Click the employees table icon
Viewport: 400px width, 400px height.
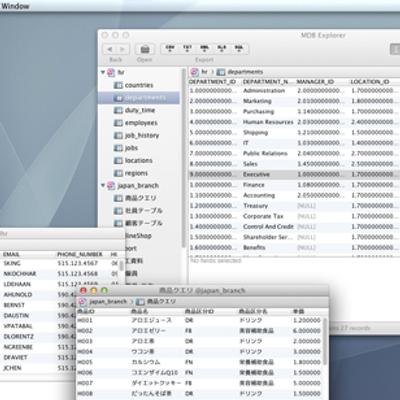(118, 123)
